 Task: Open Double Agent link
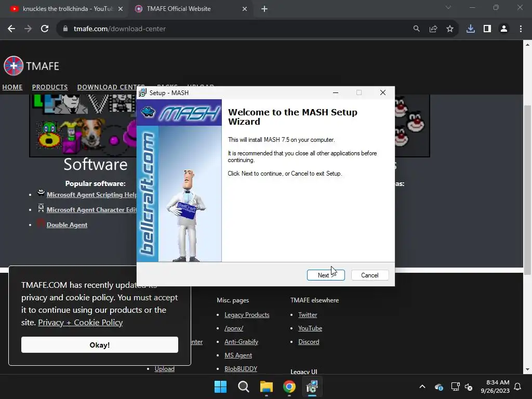coord(67,224)
